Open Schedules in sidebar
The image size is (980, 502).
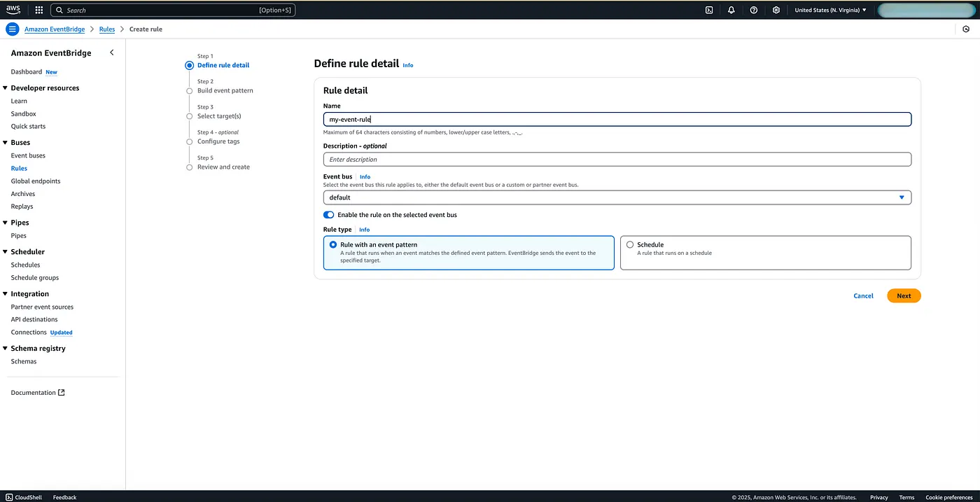tap(25, 265)
